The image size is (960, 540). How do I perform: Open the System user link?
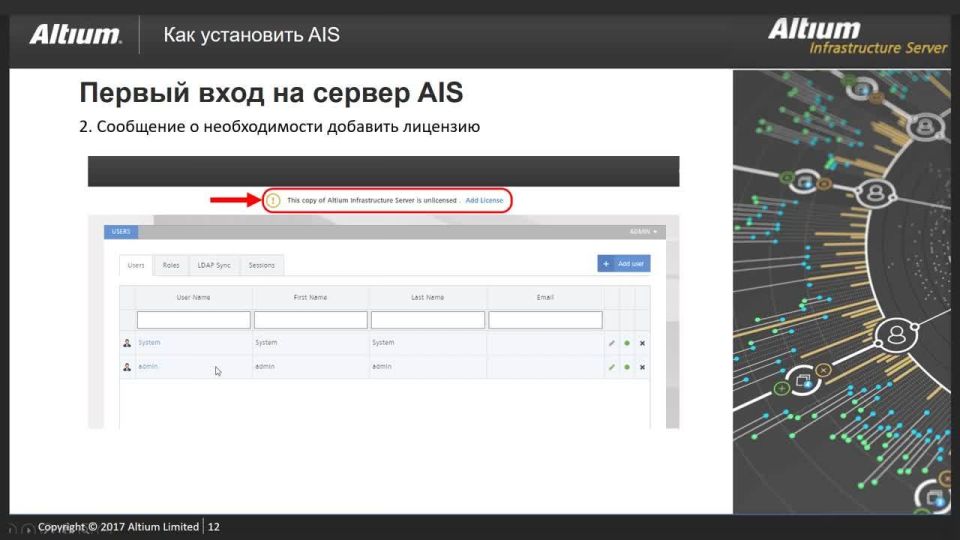[149, 342]
